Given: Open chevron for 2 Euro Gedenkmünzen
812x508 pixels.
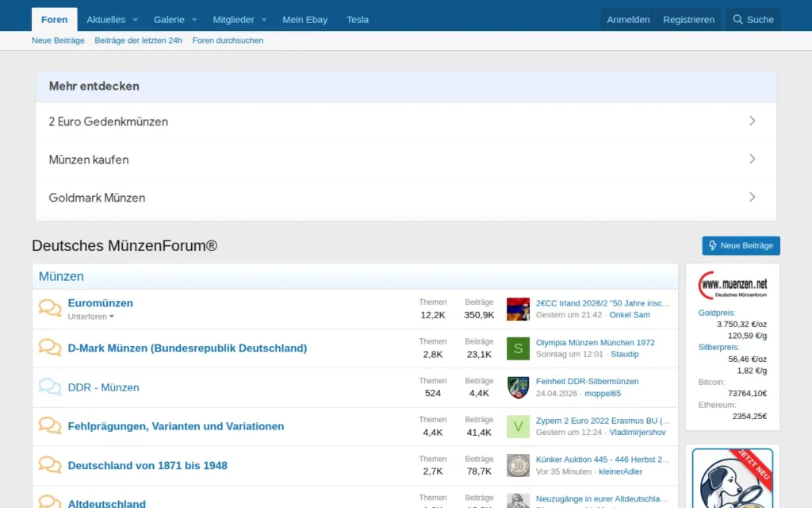Looking at the screenshot, I should 753,121.
